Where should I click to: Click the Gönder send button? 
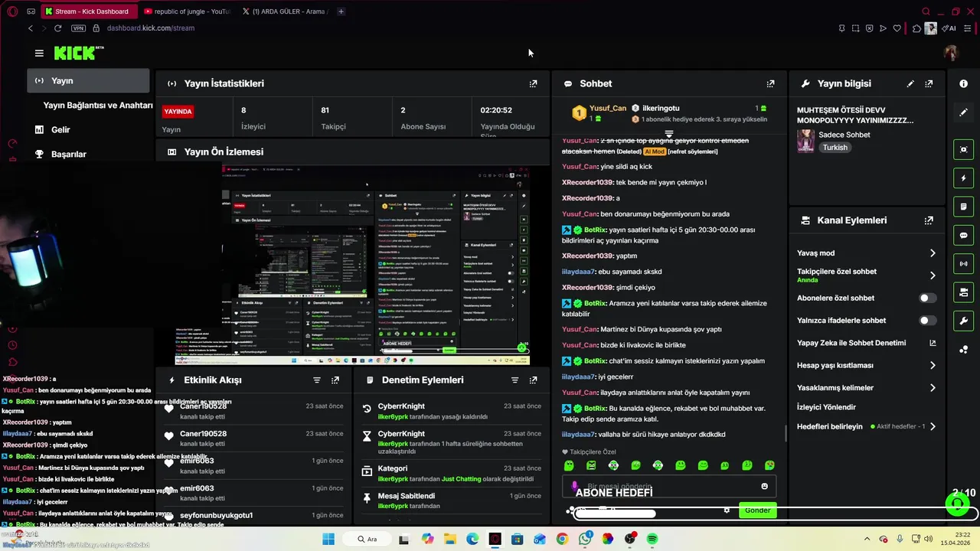click(757, 510)
